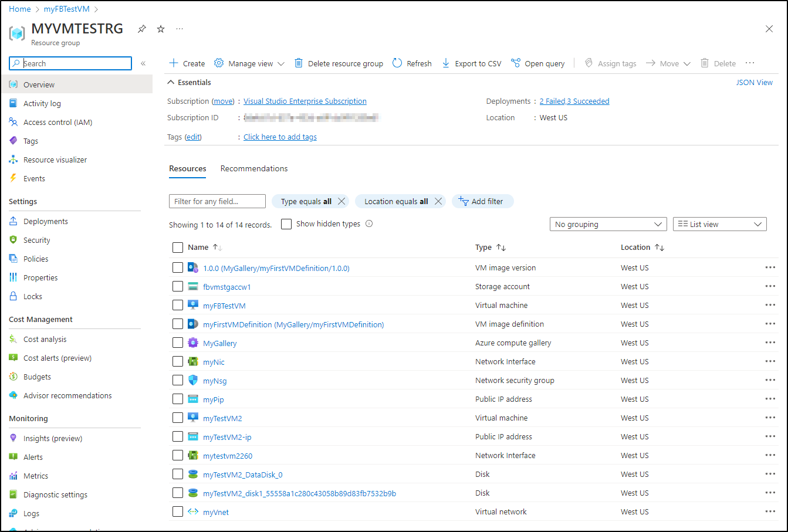Check the MyGallery row checkbox
Screen dimensions: 788x532
[178, 343]
